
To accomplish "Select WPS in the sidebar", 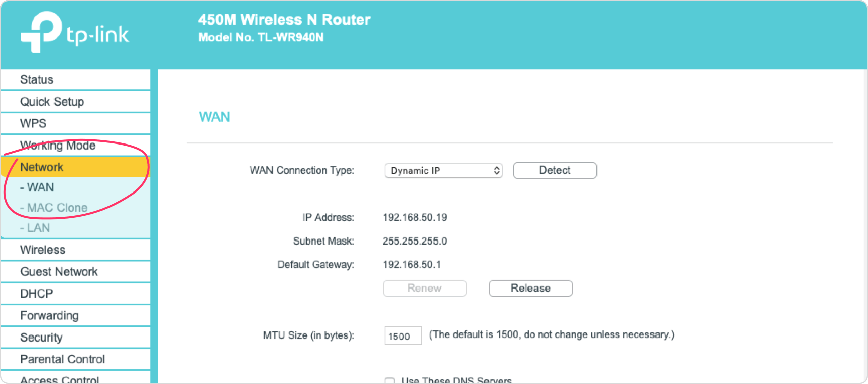I will coord(76,123).
